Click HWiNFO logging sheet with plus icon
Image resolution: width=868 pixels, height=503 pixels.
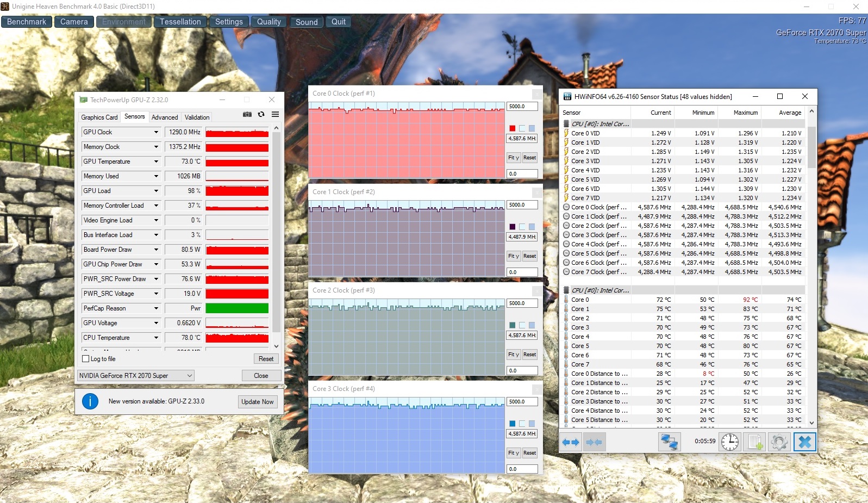click(754, 442)
